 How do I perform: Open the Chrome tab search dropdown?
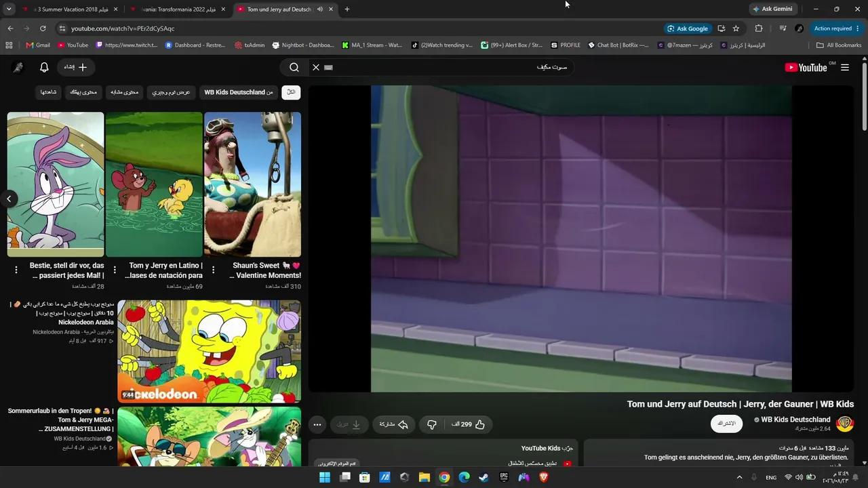pos(9,9)
